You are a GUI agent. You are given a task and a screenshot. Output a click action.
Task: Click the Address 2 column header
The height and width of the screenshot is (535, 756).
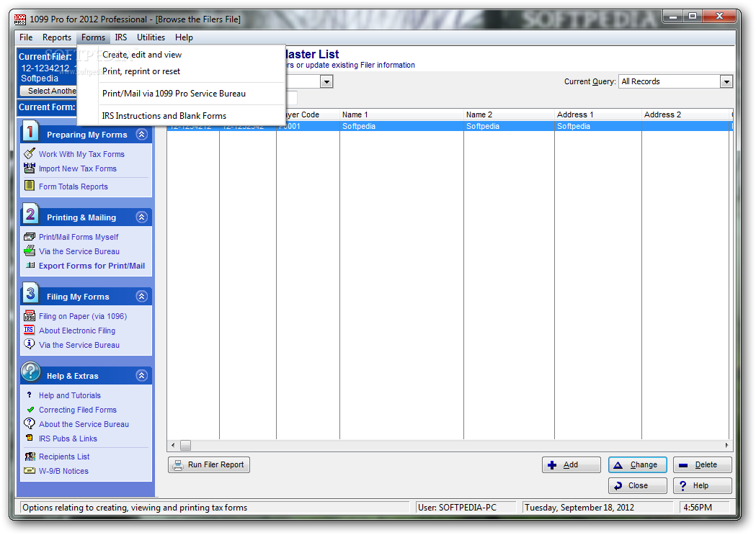[x=685, y=114]
